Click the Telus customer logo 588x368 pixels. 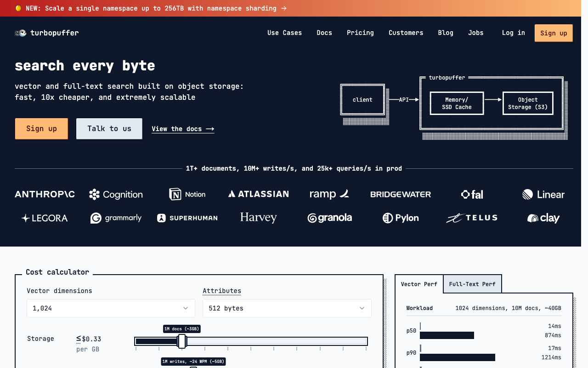click(x=472, y=218)
